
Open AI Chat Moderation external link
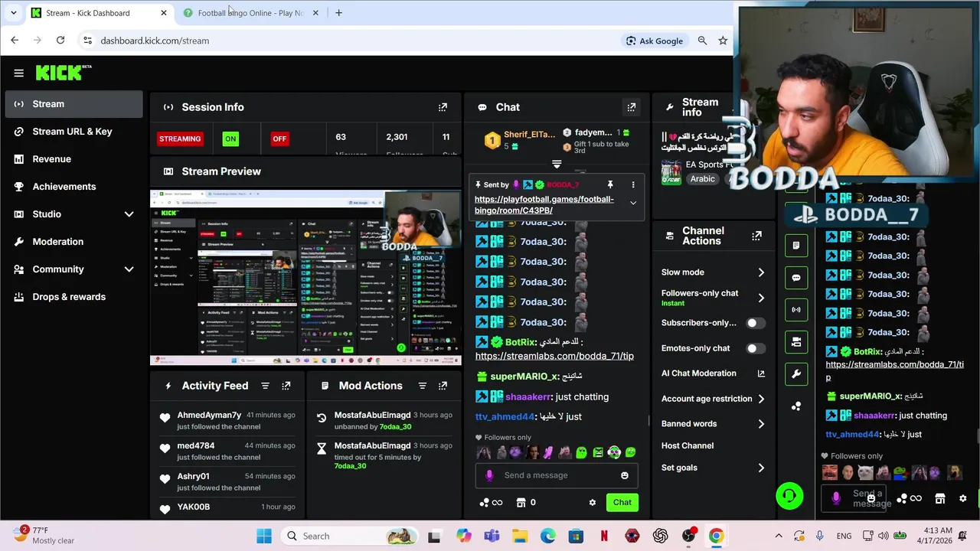click(761, 373)
